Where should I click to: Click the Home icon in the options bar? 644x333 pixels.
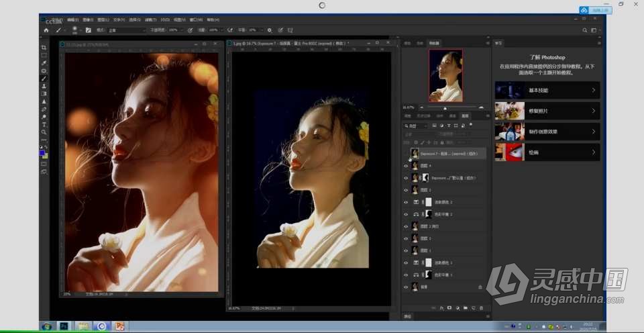[x=46, y=30]
